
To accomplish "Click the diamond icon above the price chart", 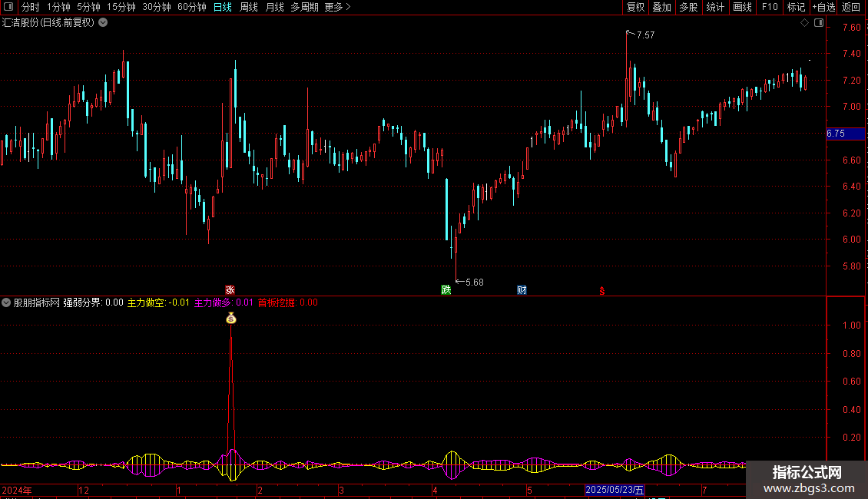I will coord(805,23).
